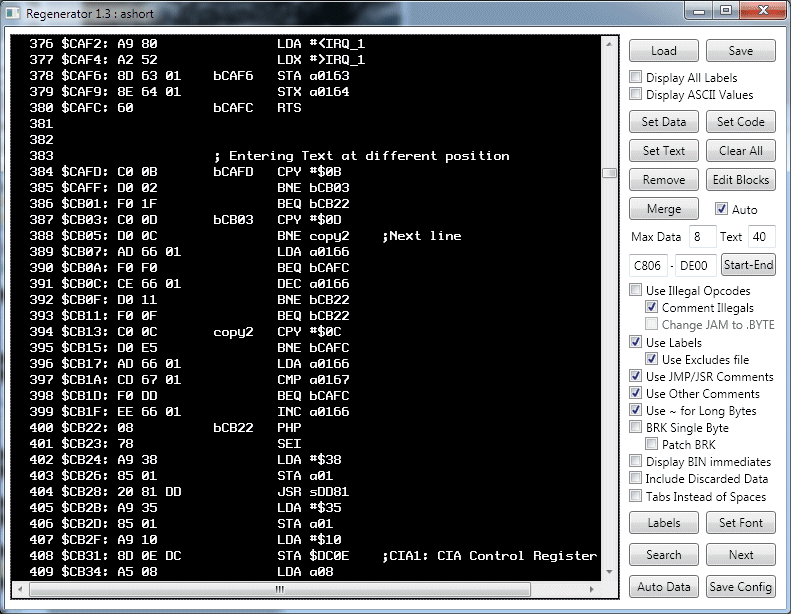Screen dimensions: 791x614
Task: Minimize the Regenerator window
Action: coord(699,11)
